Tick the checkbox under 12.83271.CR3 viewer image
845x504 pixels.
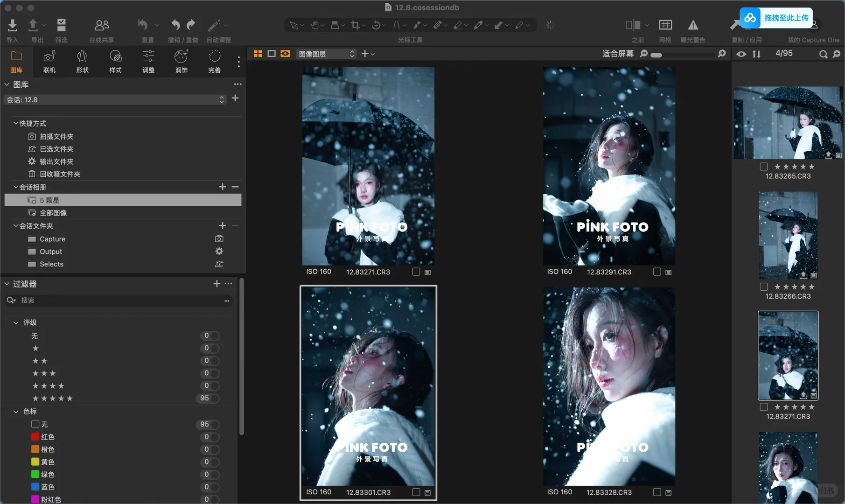pyautogui.click(x=416, y=272)
